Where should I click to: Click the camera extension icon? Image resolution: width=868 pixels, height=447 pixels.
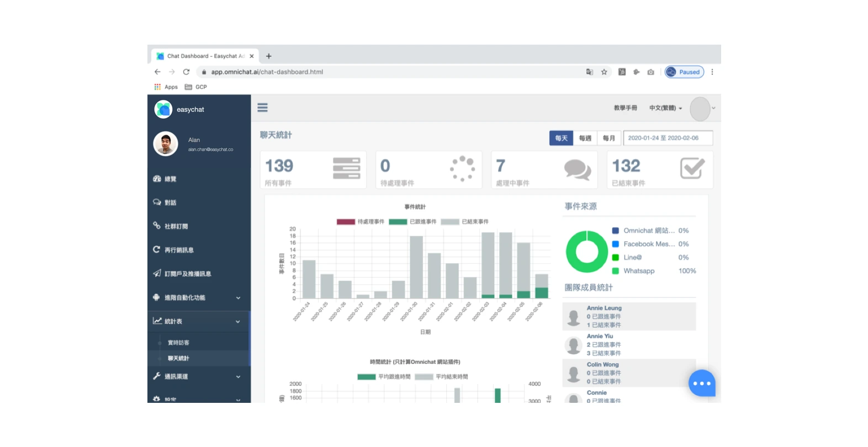coord(650,72)
